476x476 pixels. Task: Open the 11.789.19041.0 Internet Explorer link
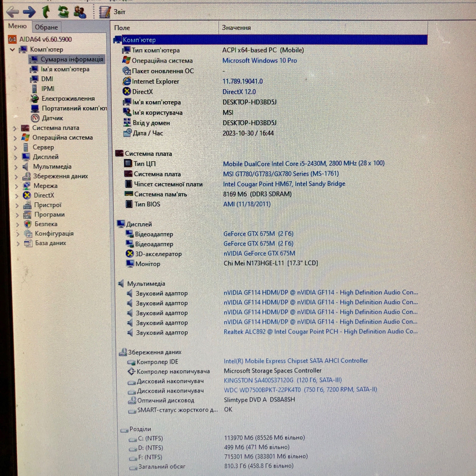tap(243, 81)
